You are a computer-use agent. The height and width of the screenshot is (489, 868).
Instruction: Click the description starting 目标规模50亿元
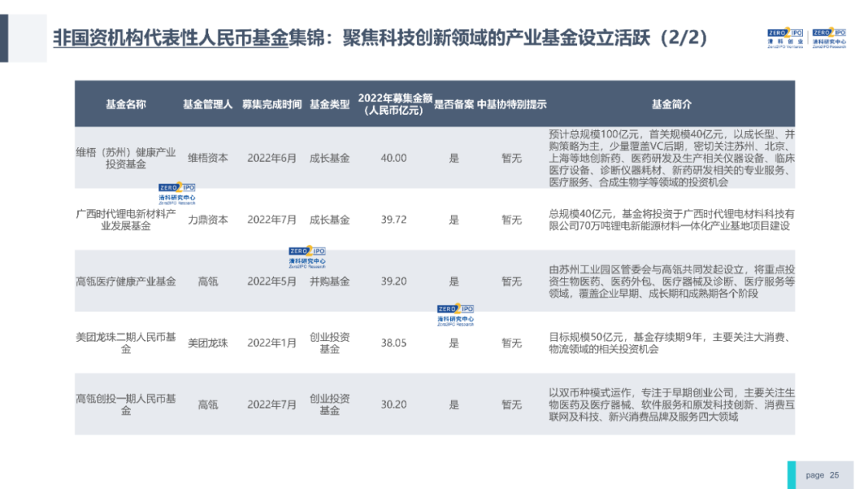671,343
